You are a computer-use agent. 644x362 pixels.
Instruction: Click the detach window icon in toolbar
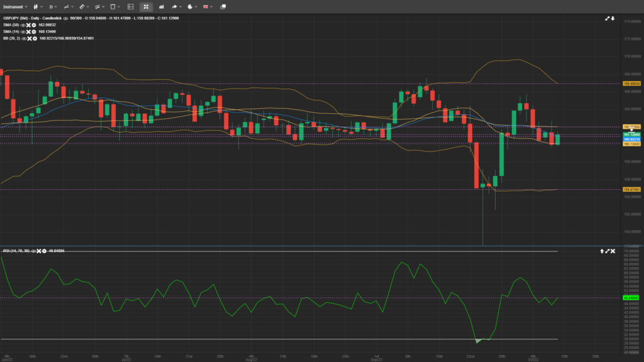[x=223, y=6]
